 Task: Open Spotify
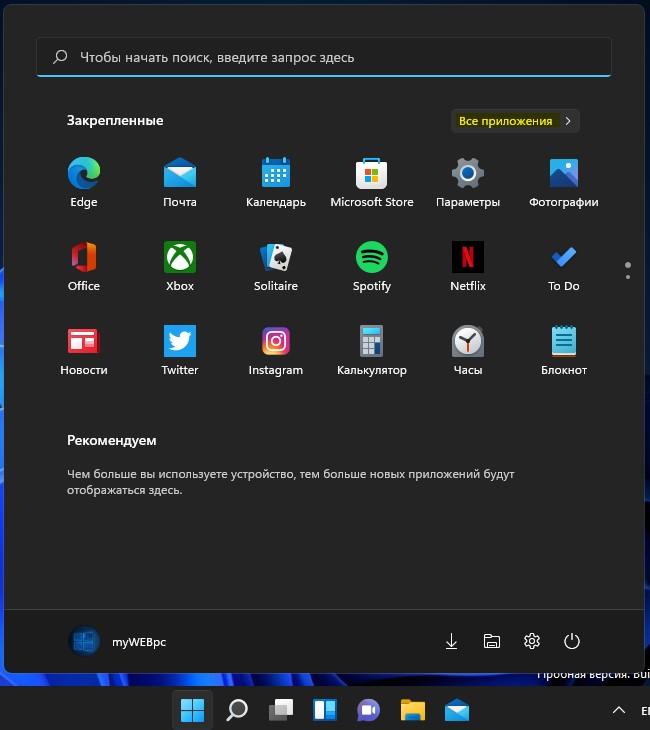pos(372,266)
